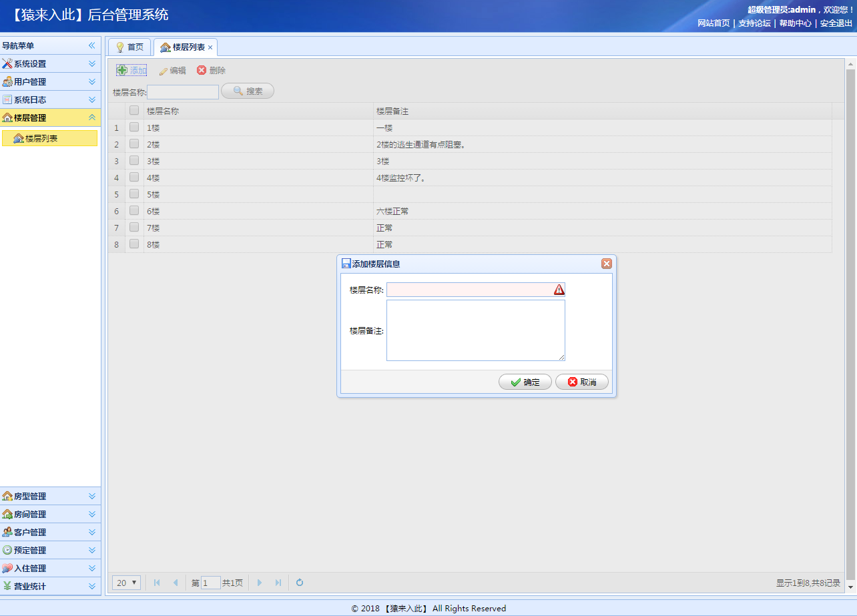Click the 用户管理 users icon
The image size is (857, 616).
pos(7,81)
